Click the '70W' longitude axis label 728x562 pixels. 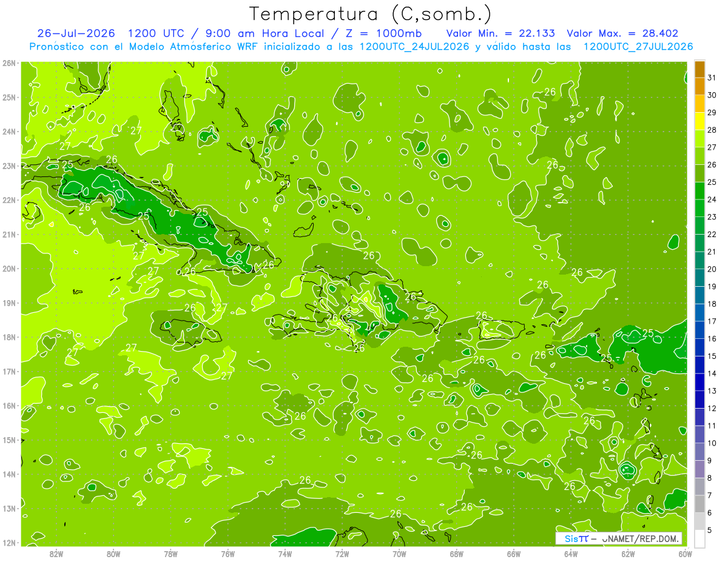(x=399, y=554)
